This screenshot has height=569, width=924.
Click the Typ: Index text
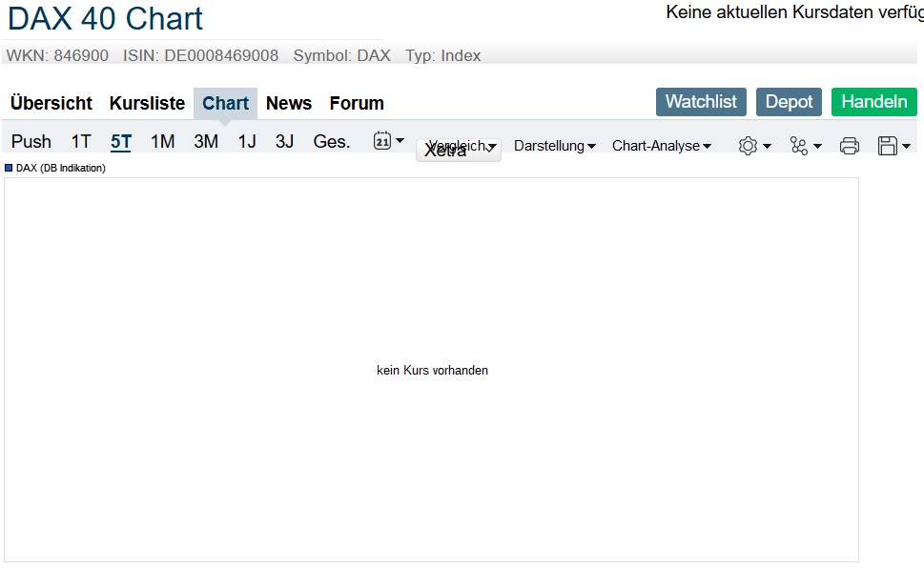(443, 55)
